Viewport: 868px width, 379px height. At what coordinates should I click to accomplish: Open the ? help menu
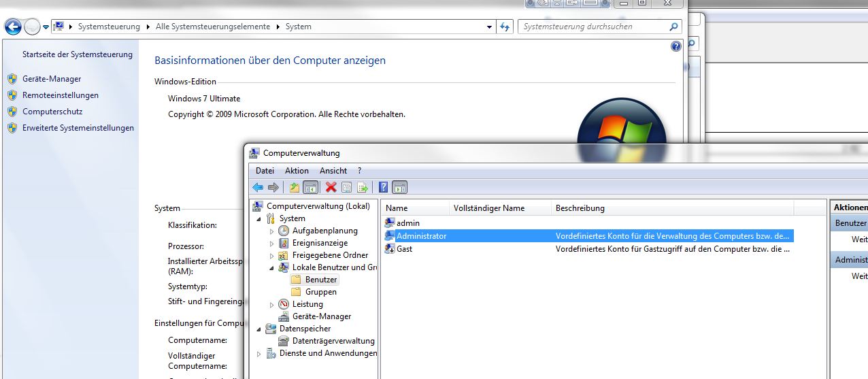click(x=359, y=171)
